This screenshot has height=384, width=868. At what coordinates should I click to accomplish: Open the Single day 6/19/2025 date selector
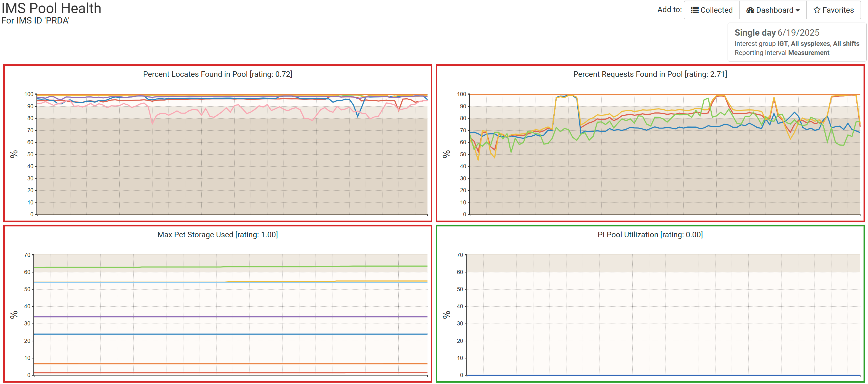(777, 32)
